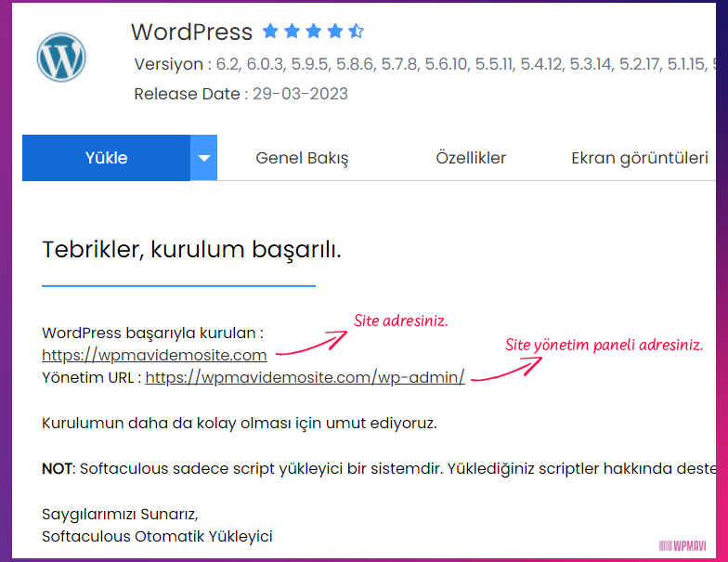This screenshot has width=728, height=562.
Task: Click 'WordPress başarıyla kurulan :' text
Action: (x=152, y=333)
